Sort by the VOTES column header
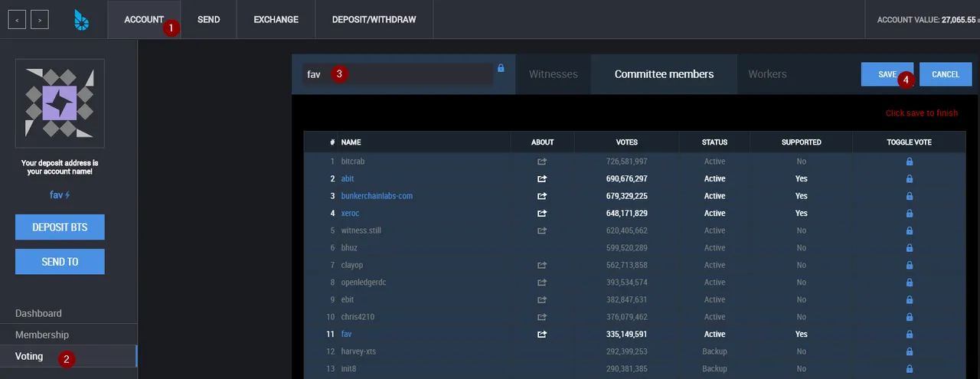 point(626,142)
